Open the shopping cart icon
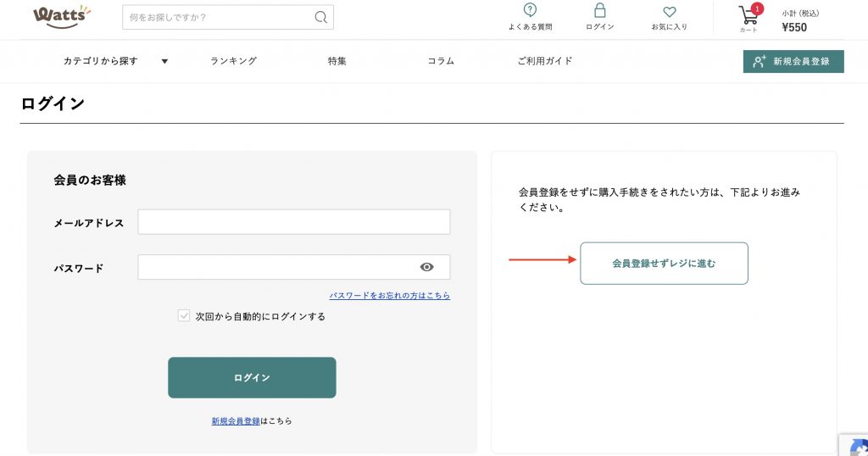The image size is (868, 456). pos(748,15)
